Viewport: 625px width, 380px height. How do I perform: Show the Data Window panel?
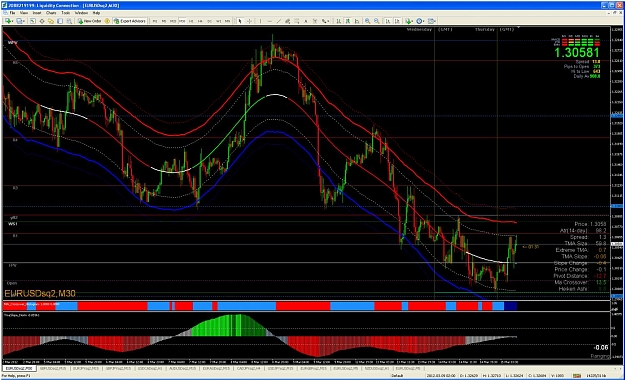pyautogui.click(x=42, y=21)
